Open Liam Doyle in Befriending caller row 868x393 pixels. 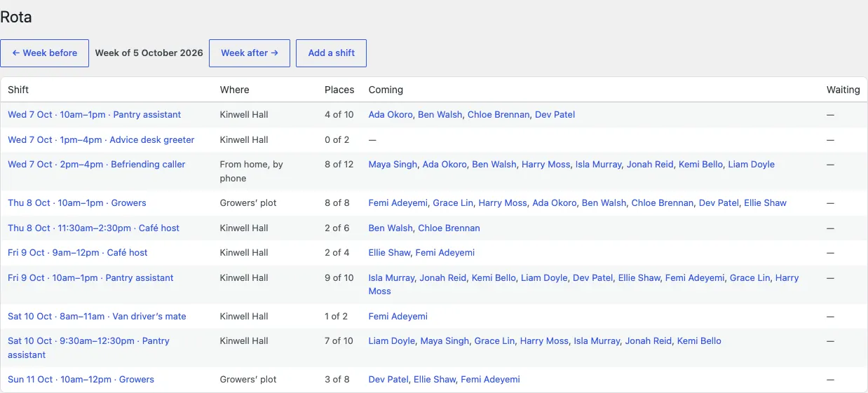[752, 165]
